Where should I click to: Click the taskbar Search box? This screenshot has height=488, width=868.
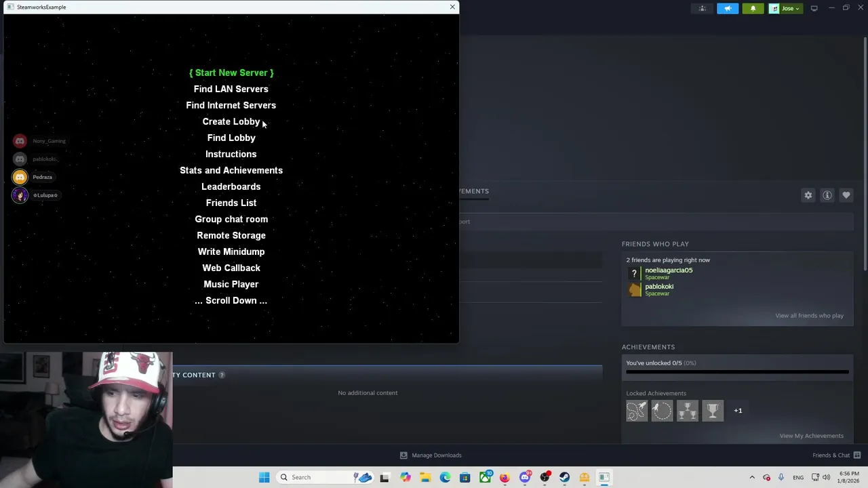click(325, 477)
